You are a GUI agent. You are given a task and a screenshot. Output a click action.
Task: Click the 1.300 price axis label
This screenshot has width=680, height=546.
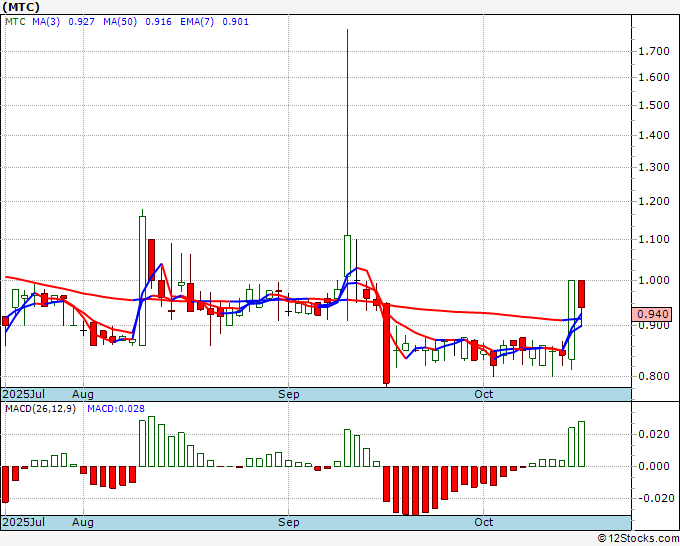[654, 167]
